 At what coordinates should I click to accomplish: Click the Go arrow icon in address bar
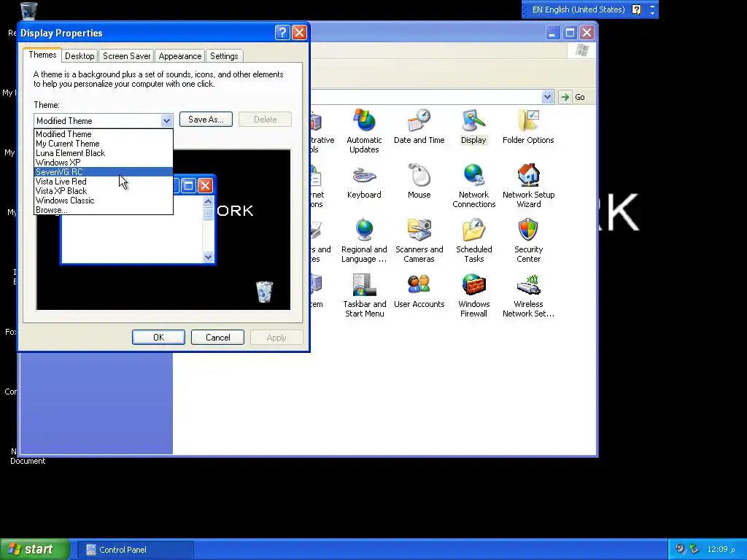tap(565, 97)
